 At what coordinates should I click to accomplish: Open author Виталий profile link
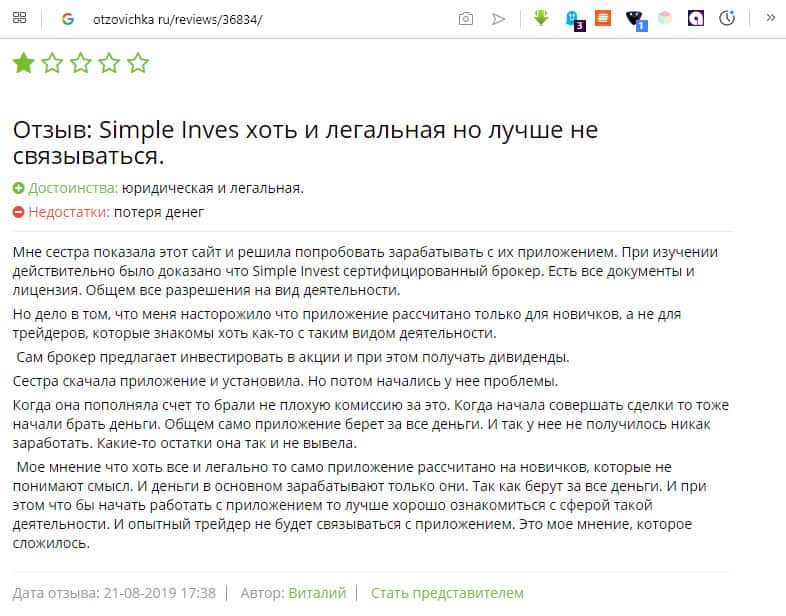pos(317,593)
